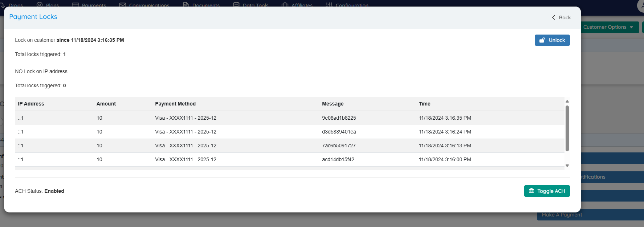The image size is (644, 227).
Task: Click the Time column header
Action: 424,104
